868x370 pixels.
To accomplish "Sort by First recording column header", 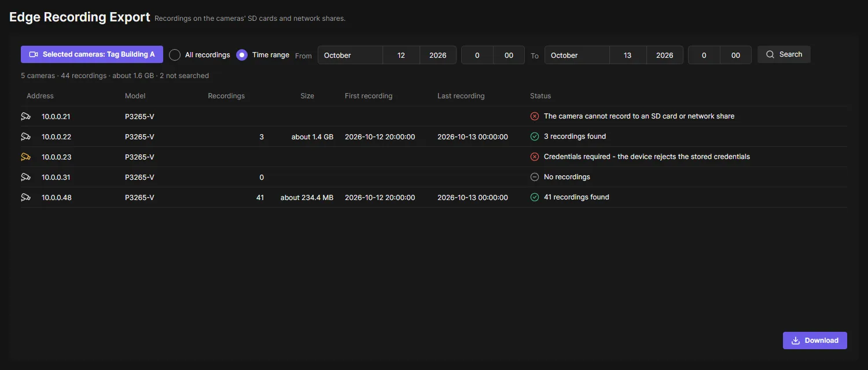I will [x=369, y=96].
